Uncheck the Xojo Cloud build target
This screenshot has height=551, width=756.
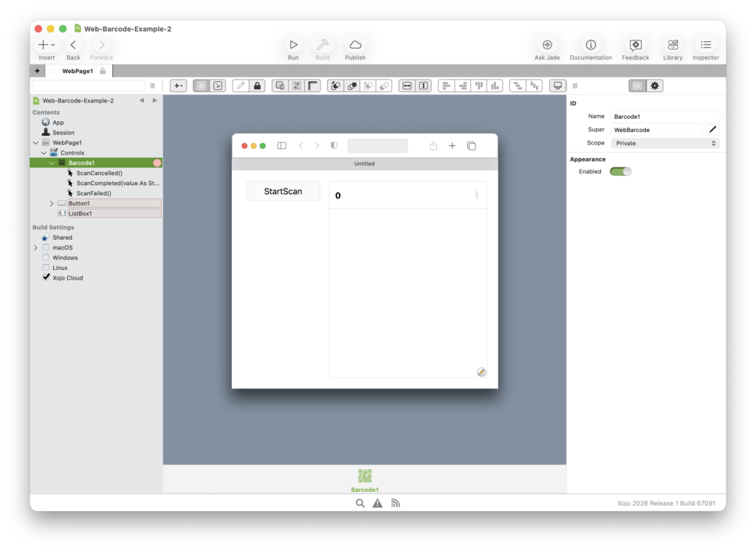click(x=46, y=277)
